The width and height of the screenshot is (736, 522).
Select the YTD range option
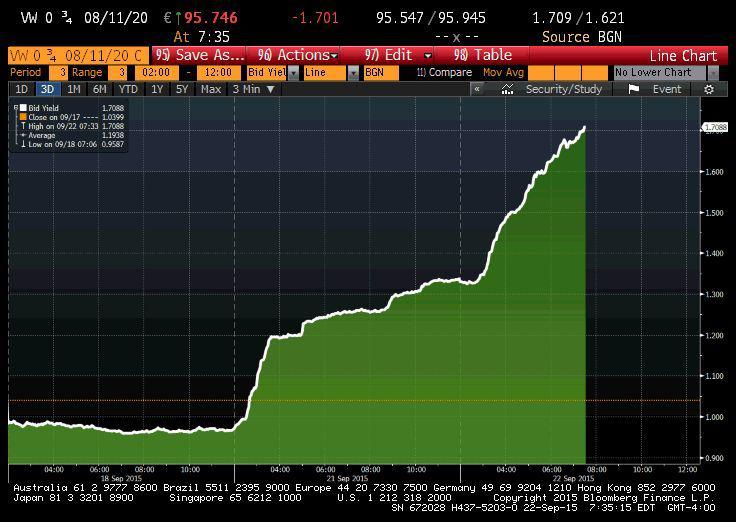(127, 89)
